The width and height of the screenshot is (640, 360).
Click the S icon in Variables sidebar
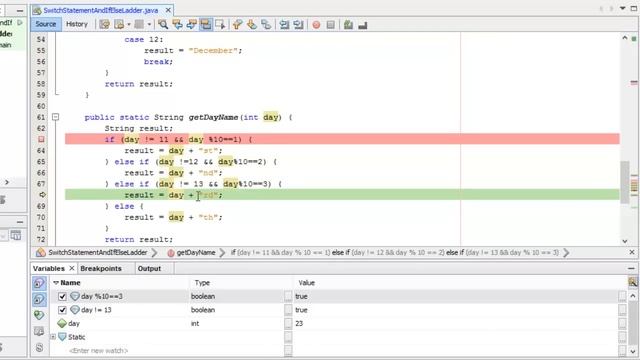[x=39, y=347]
